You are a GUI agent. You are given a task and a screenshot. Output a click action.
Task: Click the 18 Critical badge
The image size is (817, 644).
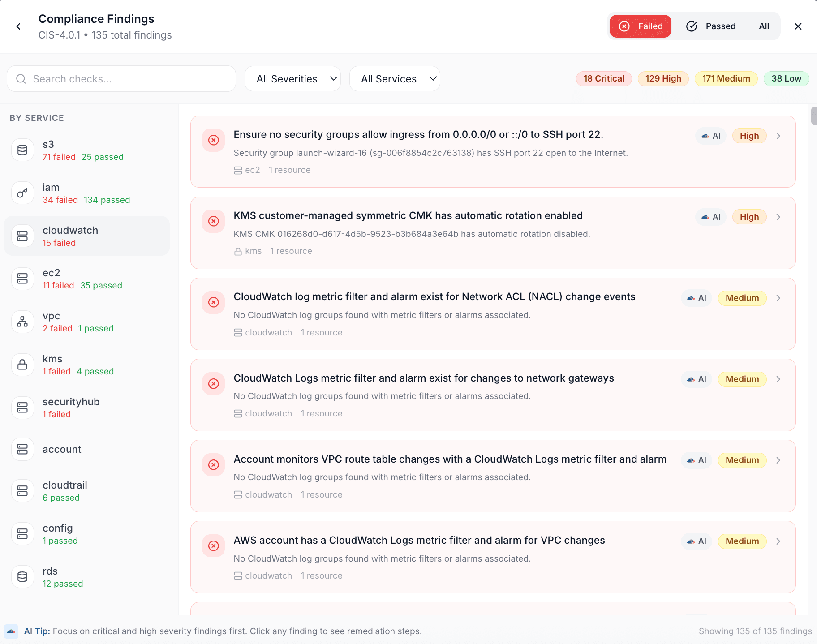[604, 78]
